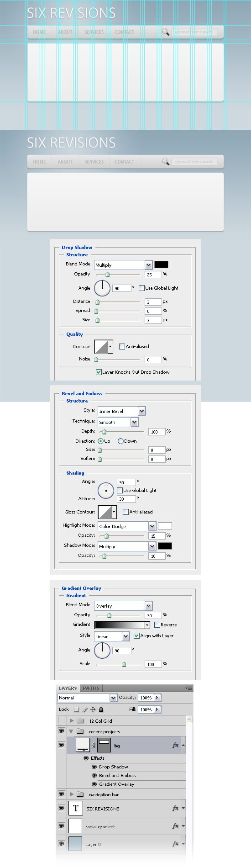The image size is (251, 868).
Task: Hide the recent projects group
Action: click(62, 731)
